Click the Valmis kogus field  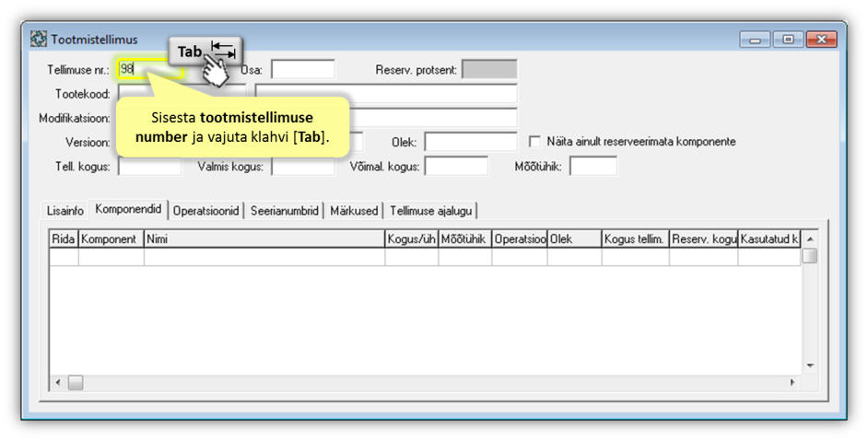click(303, 166)
